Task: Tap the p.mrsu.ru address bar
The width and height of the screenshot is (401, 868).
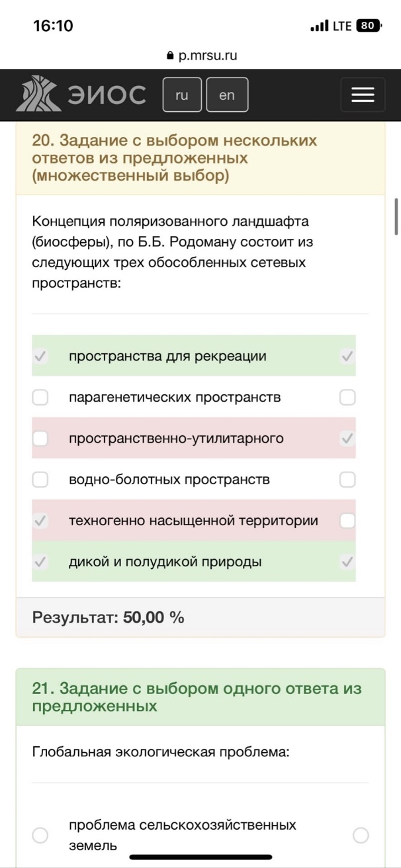Action: tap(200, 56)
